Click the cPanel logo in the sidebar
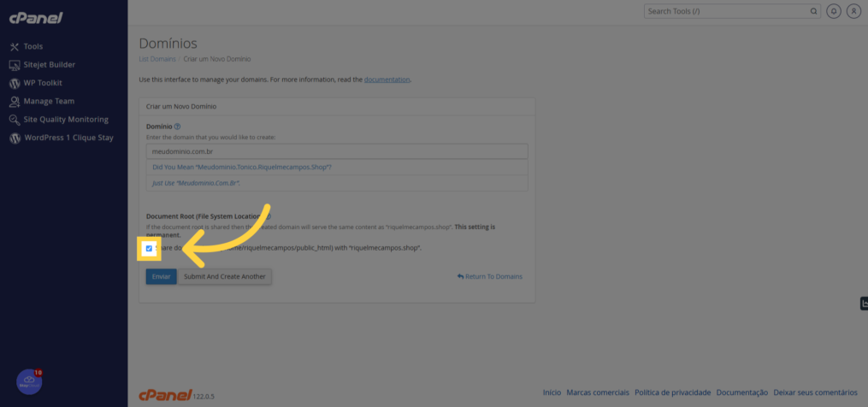 [36, 18]
